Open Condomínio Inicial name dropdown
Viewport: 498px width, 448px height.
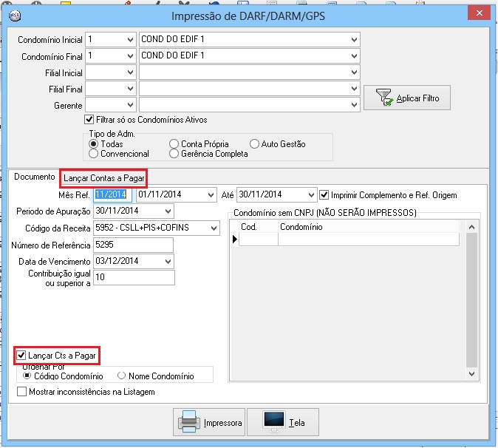pos(354,40)
